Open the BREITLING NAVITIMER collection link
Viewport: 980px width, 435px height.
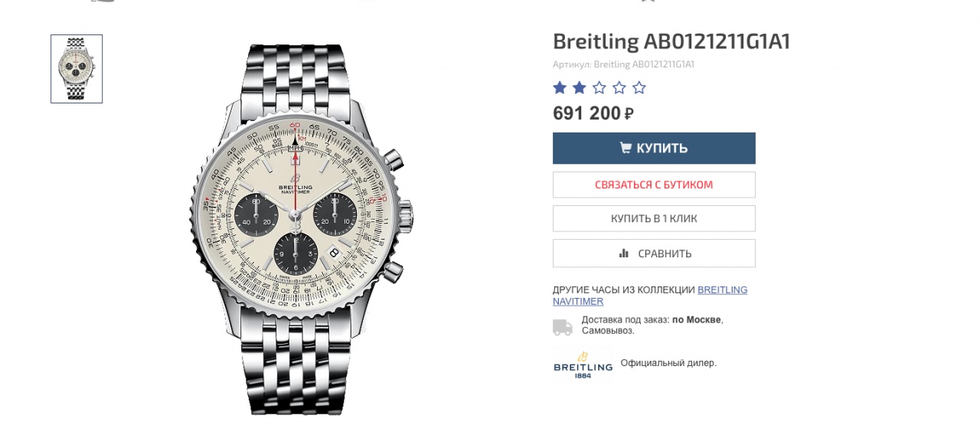pyautogui.click(x=722, y=290)
